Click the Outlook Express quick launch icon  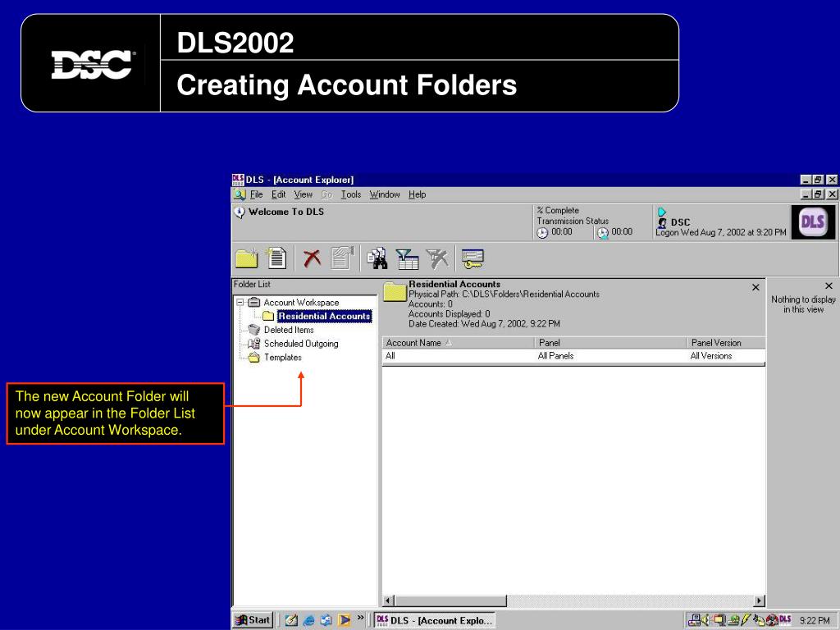click(x=326, y=620)
